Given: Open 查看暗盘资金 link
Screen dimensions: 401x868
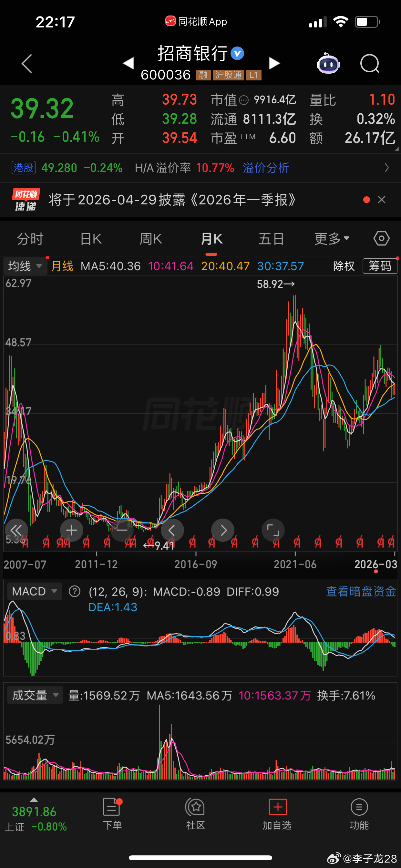Looking at the screenshot, I should pyautogui.click(x=361, y=591).
